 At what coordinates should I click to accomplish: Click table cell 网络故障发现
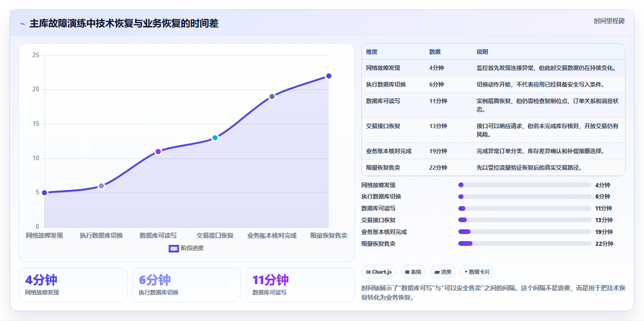[x=383, y=68]
